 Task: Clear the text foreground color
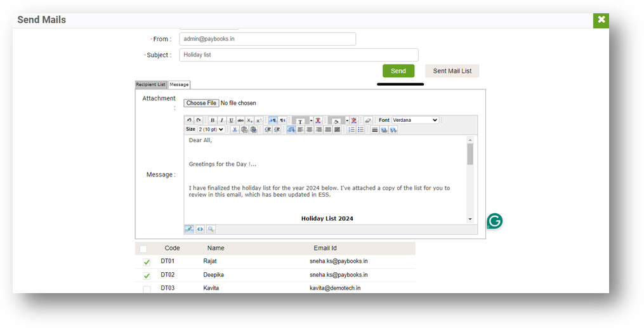click(318, 121)
